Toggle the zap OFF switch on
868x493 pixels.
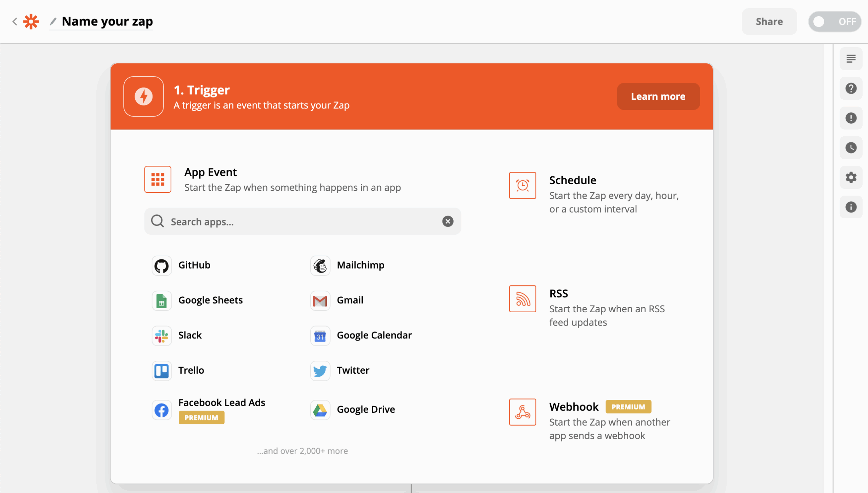(834, 22)
